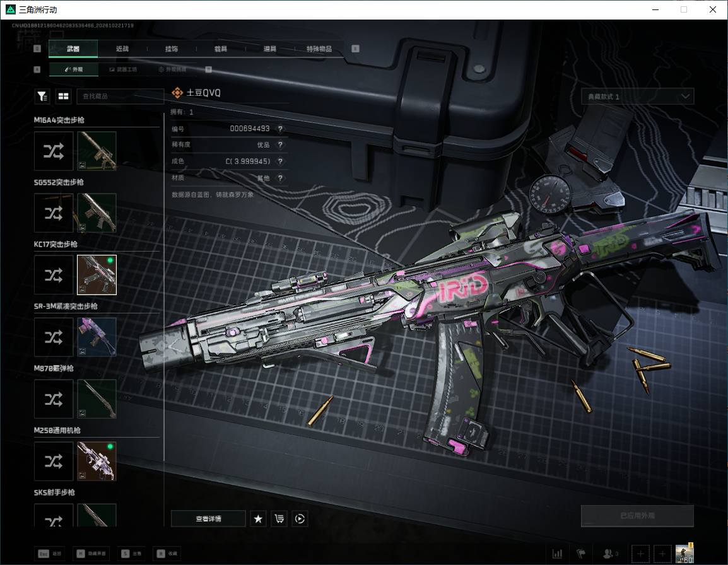Viewport: 728px width, 565px height.
Task: Expand the 典藏款式 1 style dropdown
Action: click(x=637, y=96)
